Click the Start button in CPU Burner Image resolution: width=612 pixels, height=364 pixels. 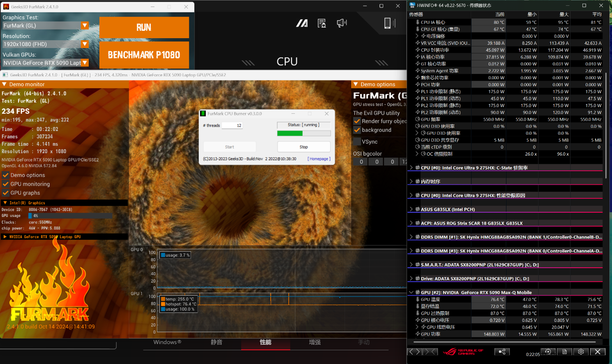[x=229, y=147]
